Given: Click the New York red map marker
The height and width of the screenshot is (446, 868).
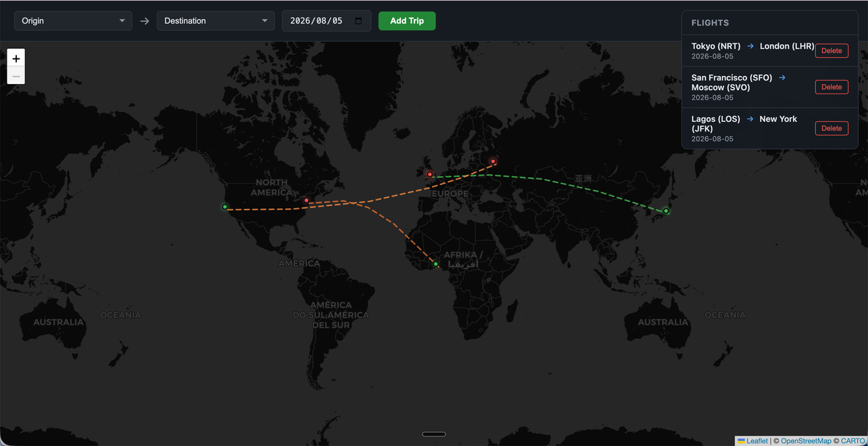Looking at the screenshot, I should 307,200.
